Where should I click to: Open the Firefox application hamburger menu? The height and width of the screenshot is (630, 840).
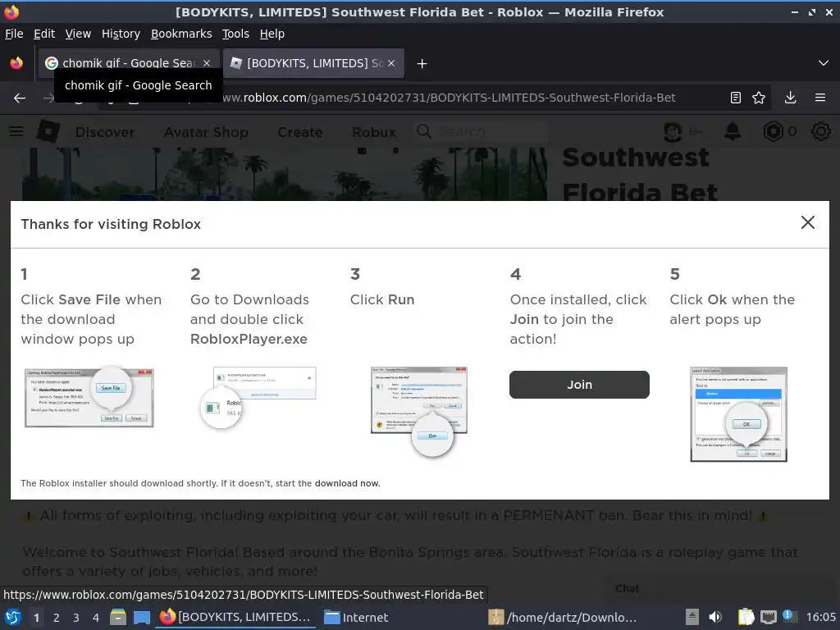pyautogui.click(x=820, y=98)
